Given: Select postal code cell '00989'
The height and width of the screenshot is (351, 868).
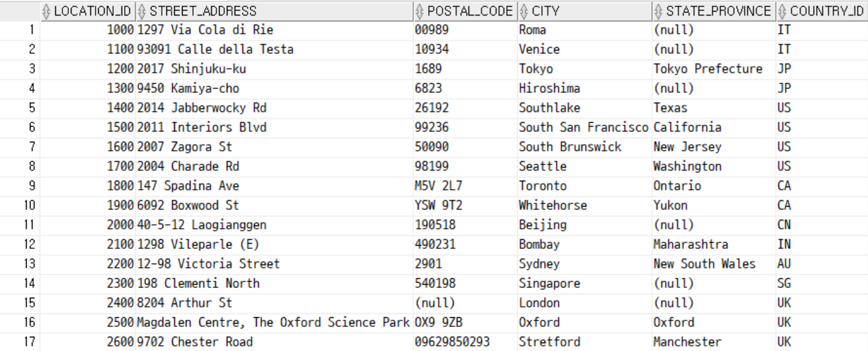Looking at the screenshot, I should (465, 30).
